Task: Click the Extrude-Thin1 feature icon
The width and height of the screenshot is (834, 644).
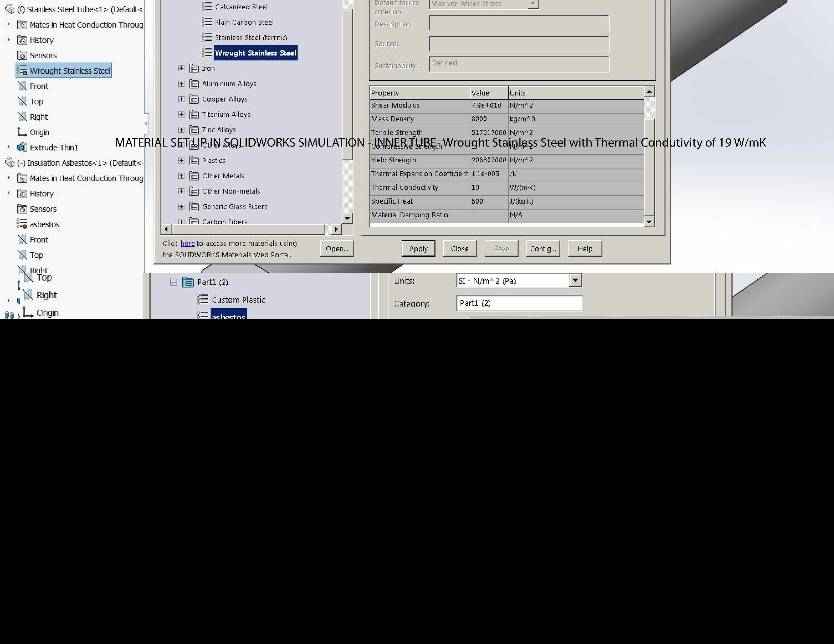Action: pyautogui.click(x=22, y=147)
